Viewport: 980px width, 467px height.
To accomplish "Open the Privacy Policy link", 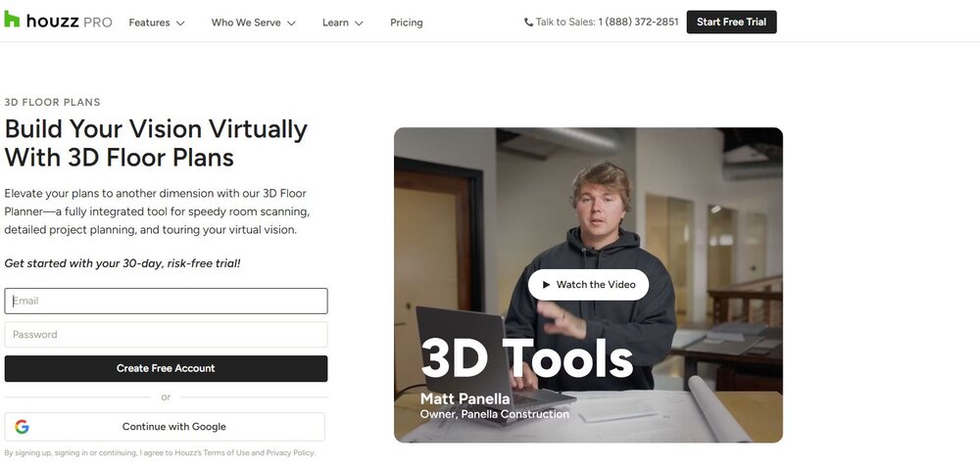I will click(x=289, y=453).
